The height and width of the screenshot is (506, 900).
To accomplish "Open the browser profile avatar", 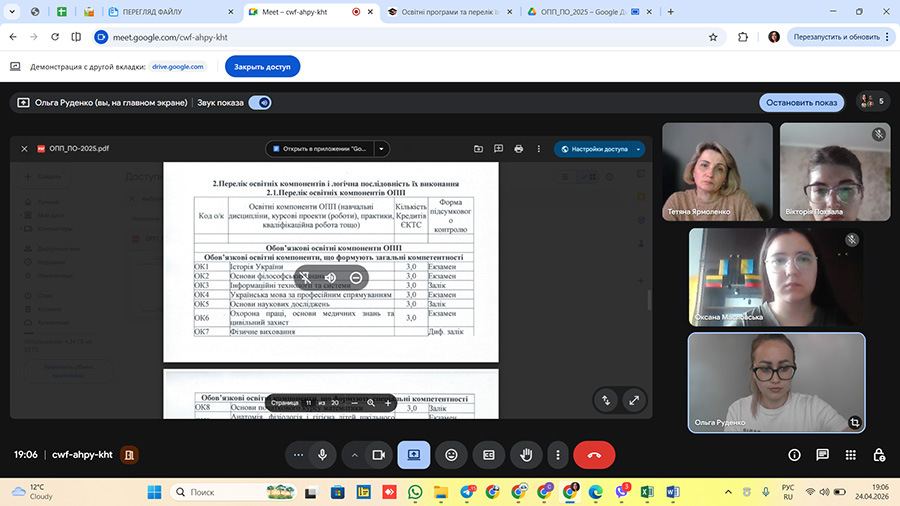I will 774,37.
